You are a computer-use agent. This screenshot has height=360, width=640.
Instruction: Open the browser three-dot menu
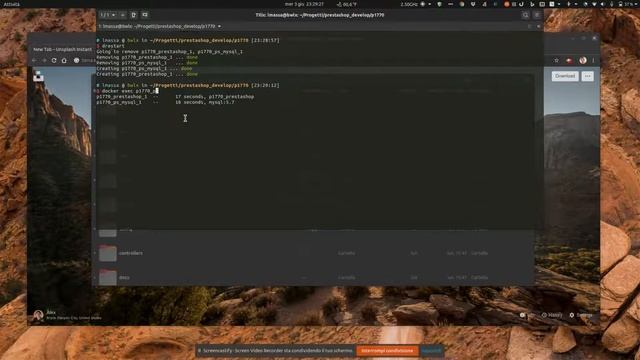(x=593, y=60)
